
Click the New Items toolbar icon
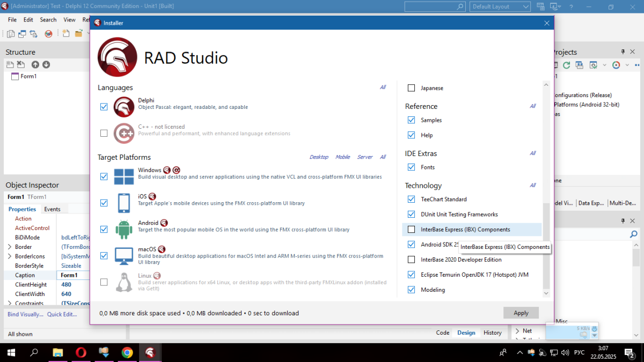[66, 33]
